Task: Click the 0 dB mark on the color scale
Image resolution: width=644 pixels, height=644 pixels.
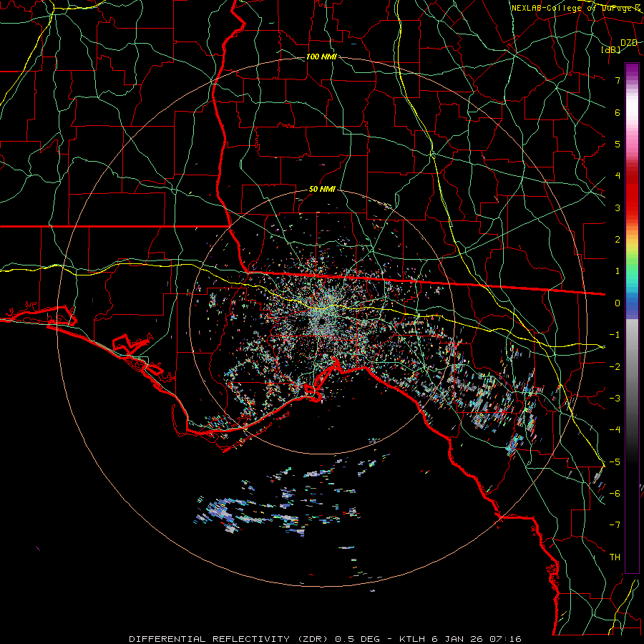Action: point(618,303)
